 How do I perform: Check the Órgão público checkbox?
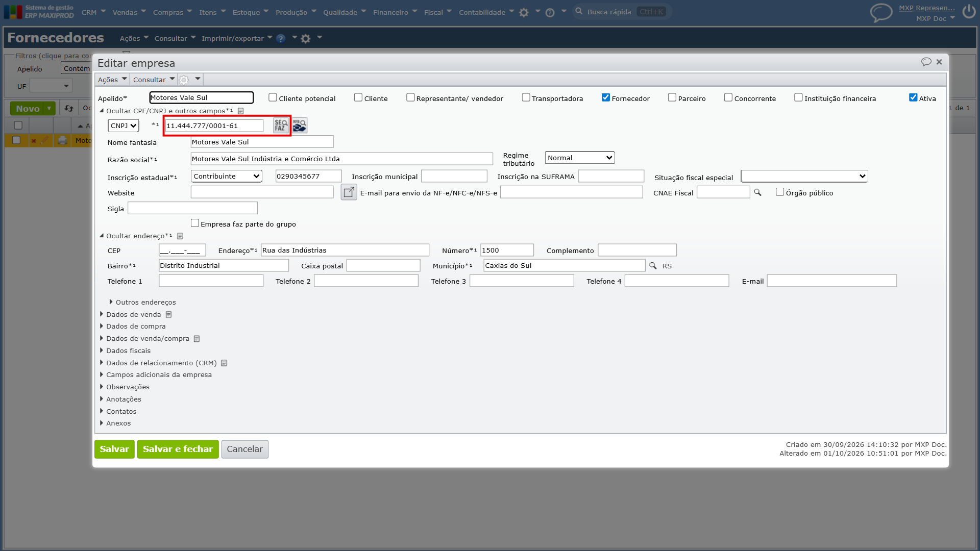(x=780, y=192)
